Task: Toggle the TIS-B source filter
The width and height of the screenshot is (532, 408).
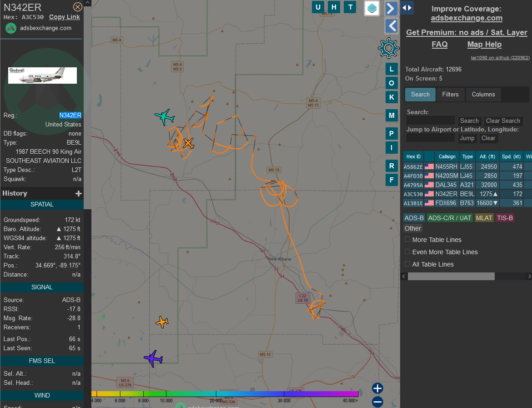Action: click(x=505, y=218)
